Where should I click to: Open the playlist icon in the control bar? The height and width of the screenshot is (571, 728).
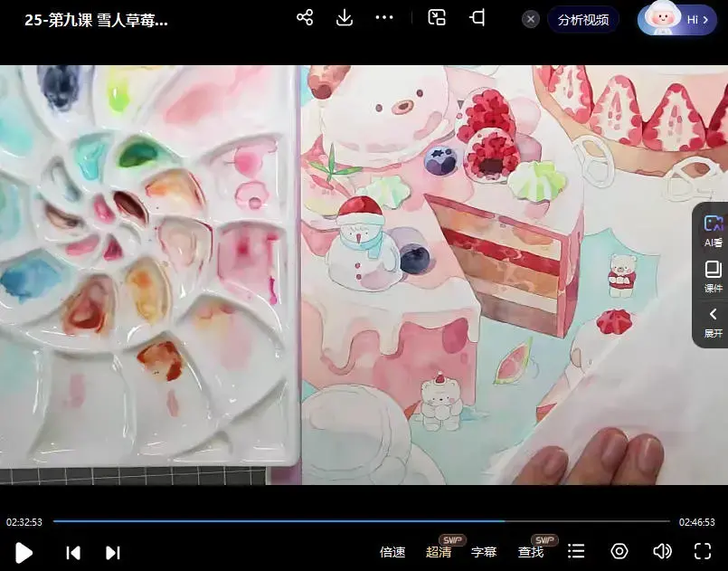coord(576,551)
